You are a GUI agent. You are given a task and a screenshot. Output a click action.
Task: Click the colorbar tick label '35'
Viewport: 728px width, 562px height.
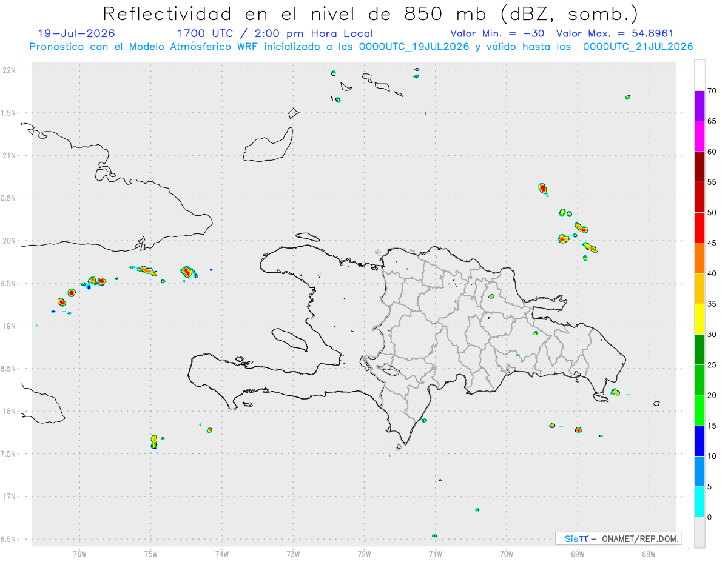point(712,304)
